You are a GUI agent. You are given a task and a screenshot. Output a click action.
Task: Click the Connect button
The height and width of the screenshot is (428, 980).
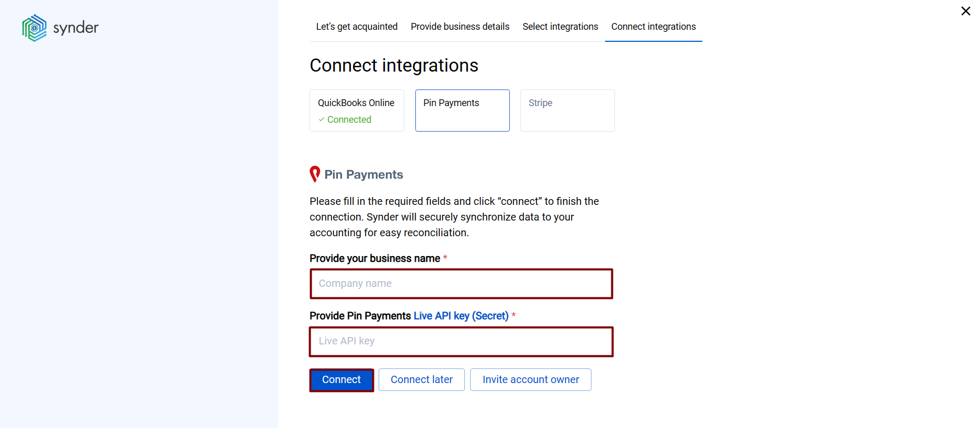pyautogui.click(x=341, y=379)
